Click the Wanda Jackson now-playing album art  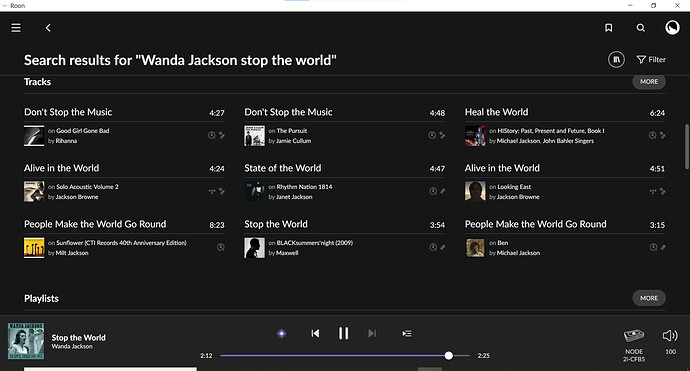pyautogui.click(x=26, y=341)
